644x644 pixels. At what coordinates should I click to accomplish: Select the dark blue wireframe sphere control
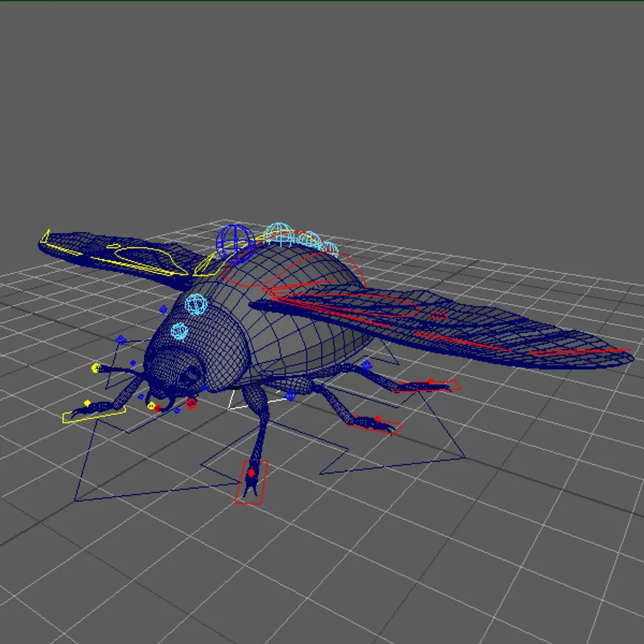point(236,244)
